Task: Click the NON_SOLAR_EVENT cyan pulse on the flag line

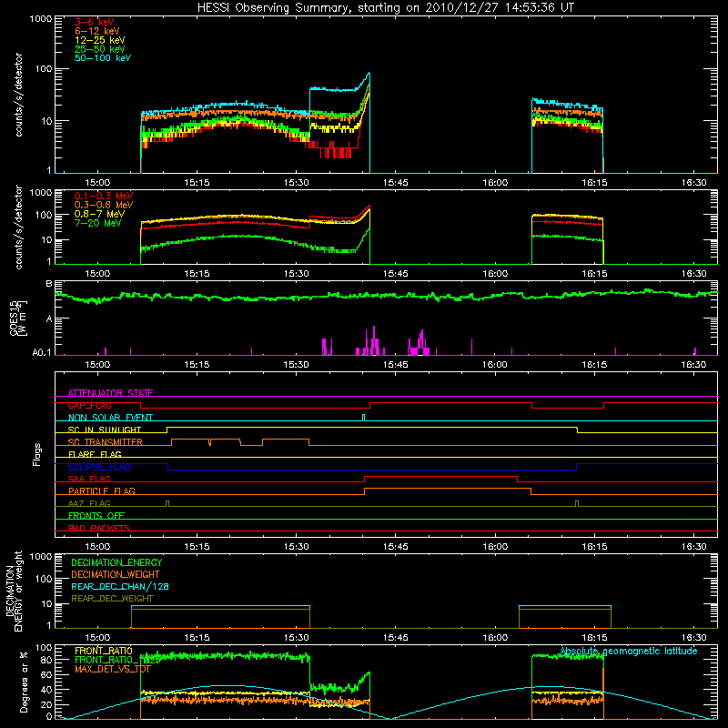Action: click(363, 418)
